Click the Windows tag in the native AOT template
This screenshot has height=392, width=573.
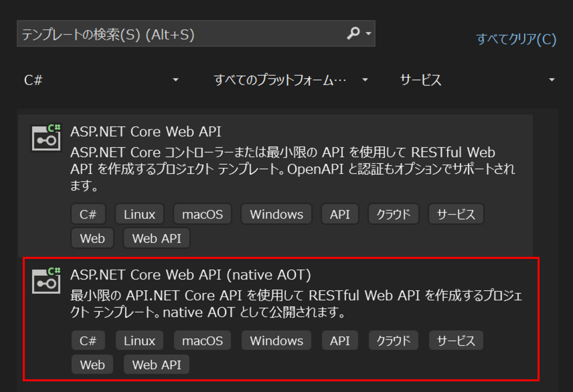(x=277, y=341)
